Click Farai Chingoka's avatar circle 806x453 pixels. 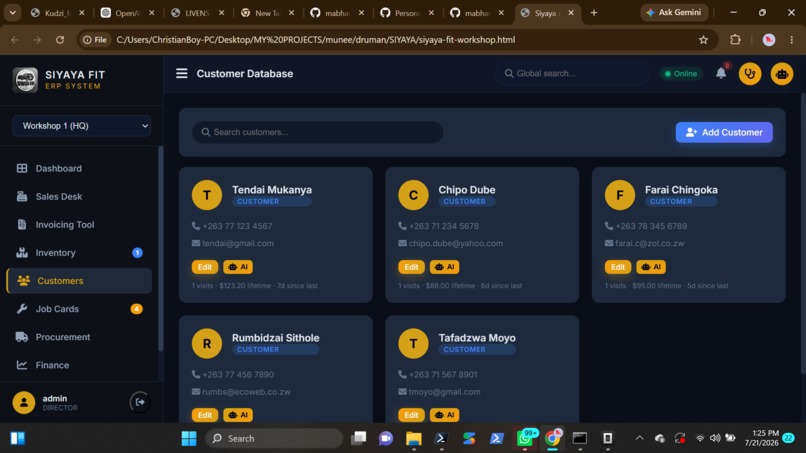point(619,195)
